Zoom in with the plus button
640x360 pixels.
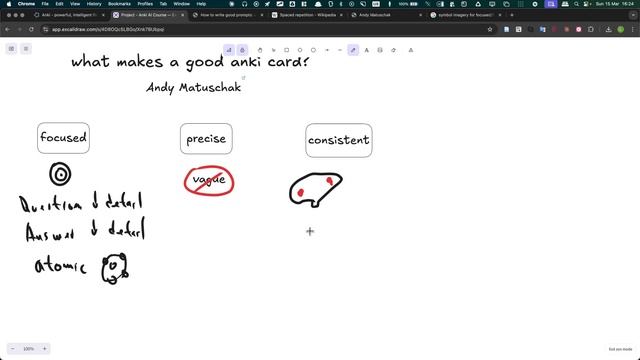(44, 349)
